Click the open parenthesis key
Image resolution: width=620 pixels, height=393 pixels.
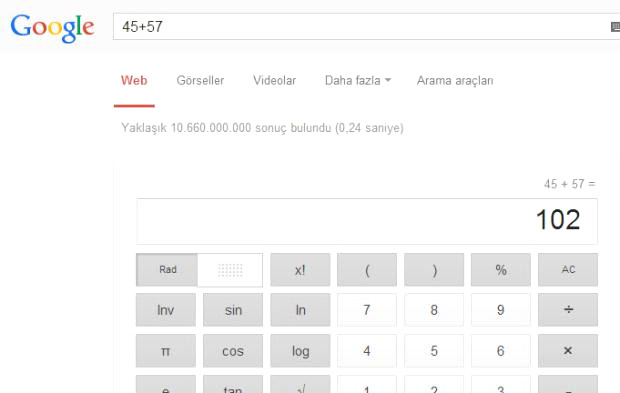[x=367, y=270]
